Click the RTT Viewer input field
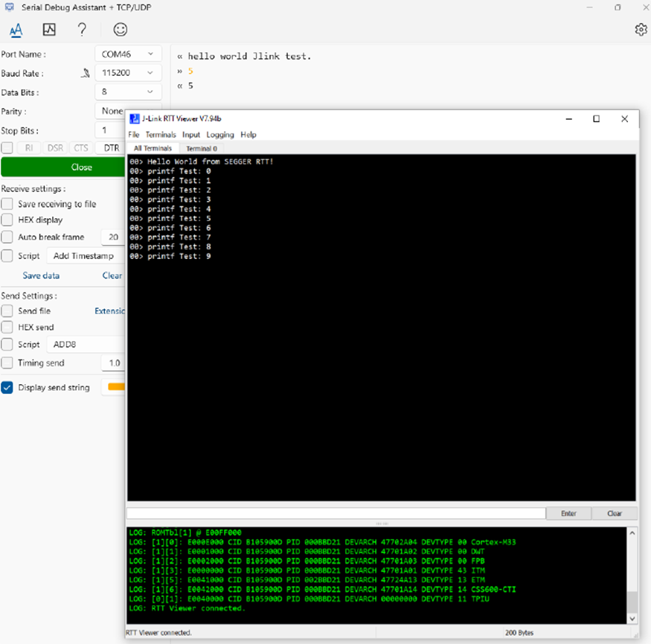The image size is (651, 644). point(336,513)
